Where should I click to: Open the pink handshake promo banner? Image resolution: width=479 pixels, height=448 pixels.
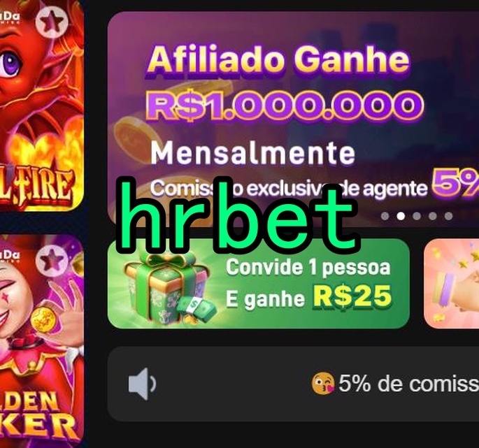pos(451,284)
